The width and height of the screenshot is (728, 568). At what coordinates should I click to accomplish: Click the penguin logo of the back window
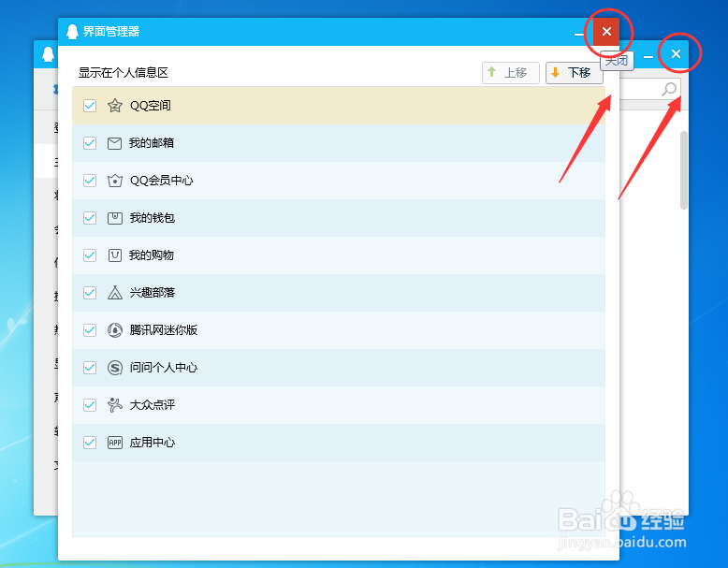click(48, 54)
